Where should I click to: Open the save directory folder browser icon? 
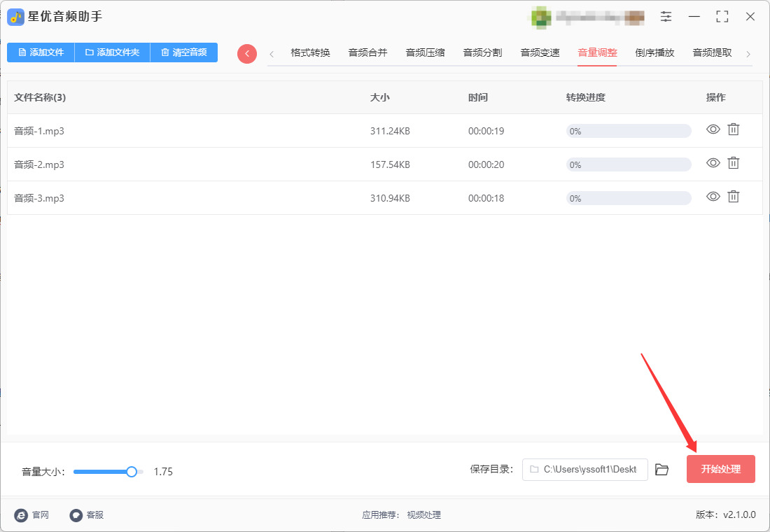(x=662, y=470)
